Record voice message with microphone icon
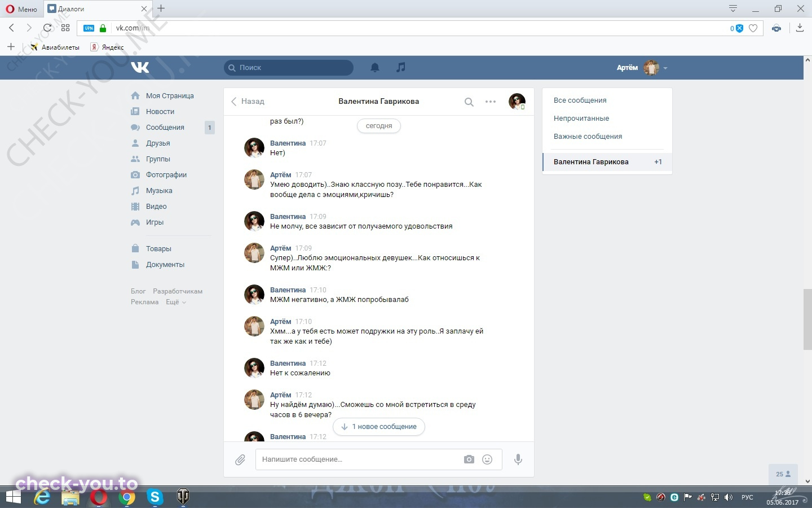Screen dimensions: 812x508 (x=518, y=459)
